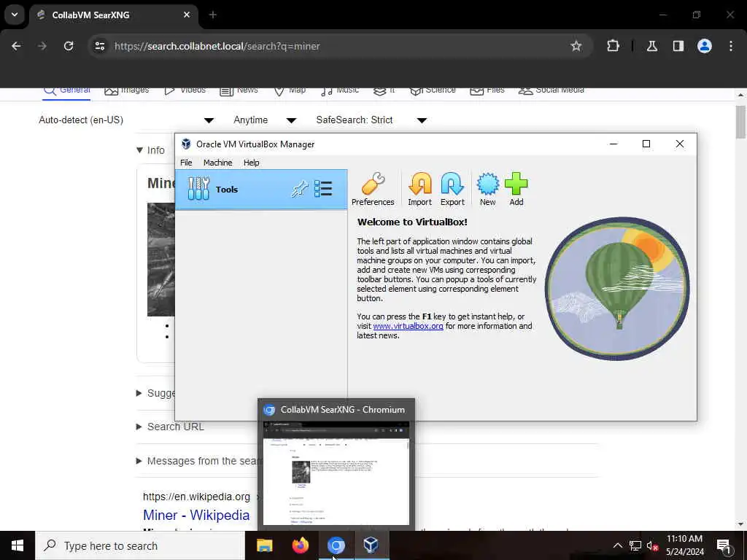Close the CollabVM SearXNG tab
This screenshot has width=747, height=560.
click(187, 15)
